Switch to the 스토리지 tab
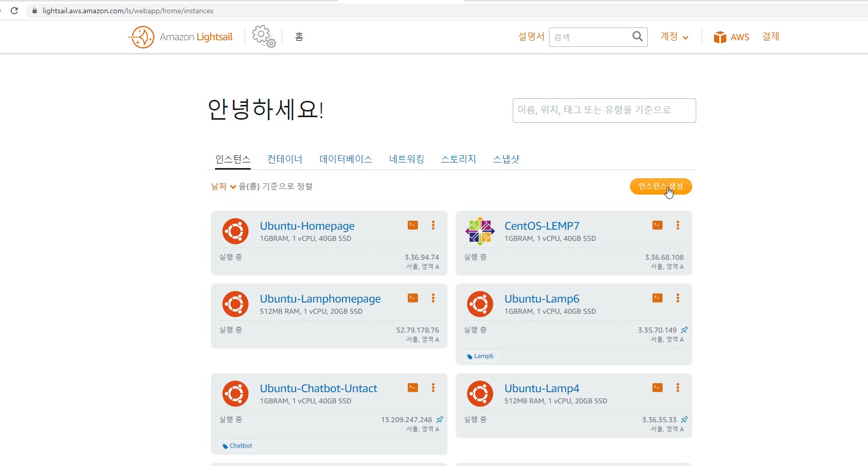Image resolution: width=868 pixels, height=466 pixels. coord(459,159)
